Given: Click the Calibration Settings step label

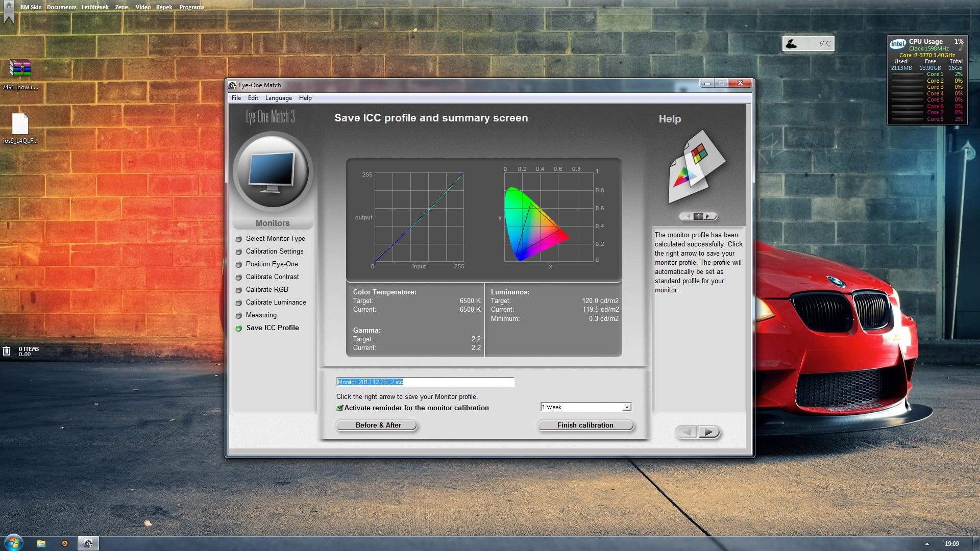Looking at the screenshot, I should [x=275, y=252].
